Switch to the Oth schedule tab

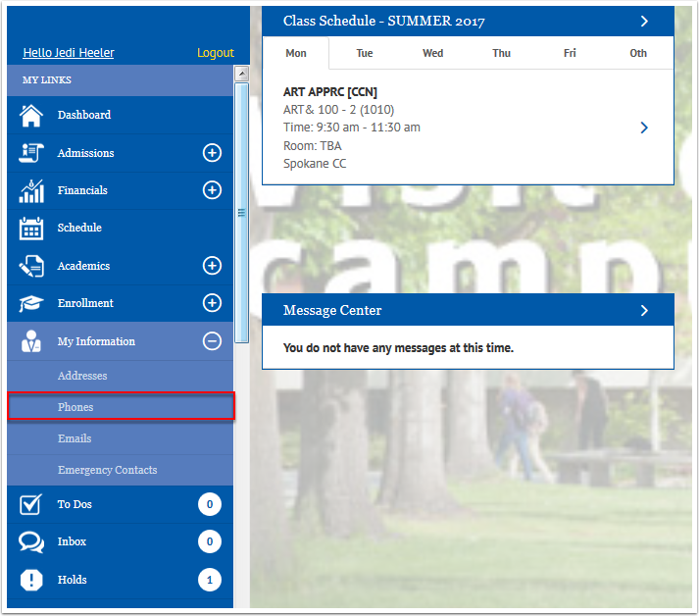point(638,54)
